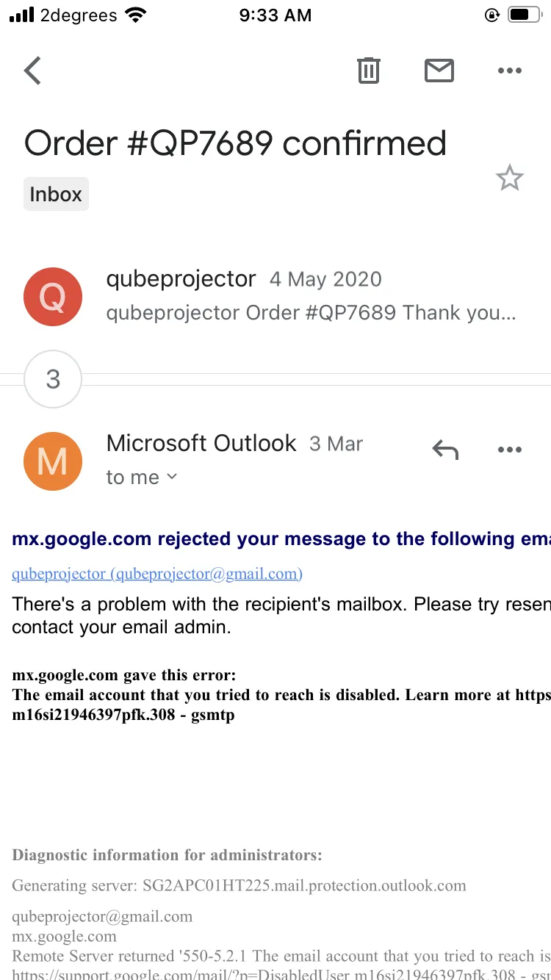The image size is (551, 980).
Task: Tap the battery indicator in status bar
Action: (525, 15)
